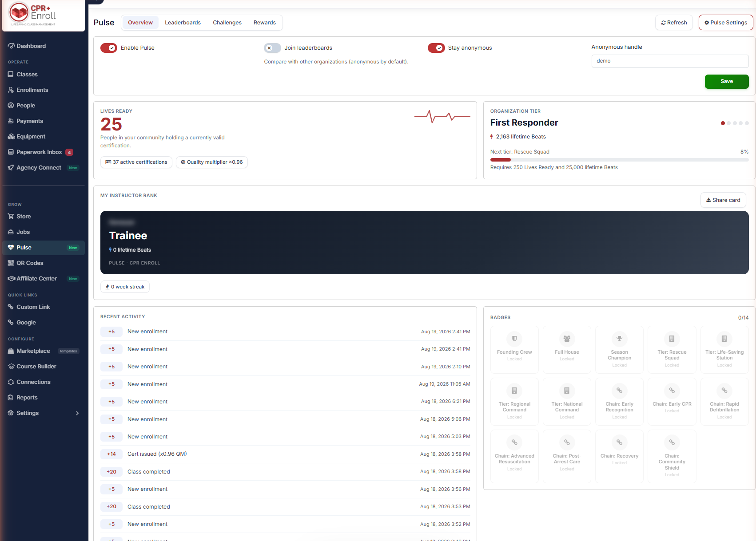Open the Connections icon in sidebar
This screenshot has width=756, height=541.
point(11,382)
